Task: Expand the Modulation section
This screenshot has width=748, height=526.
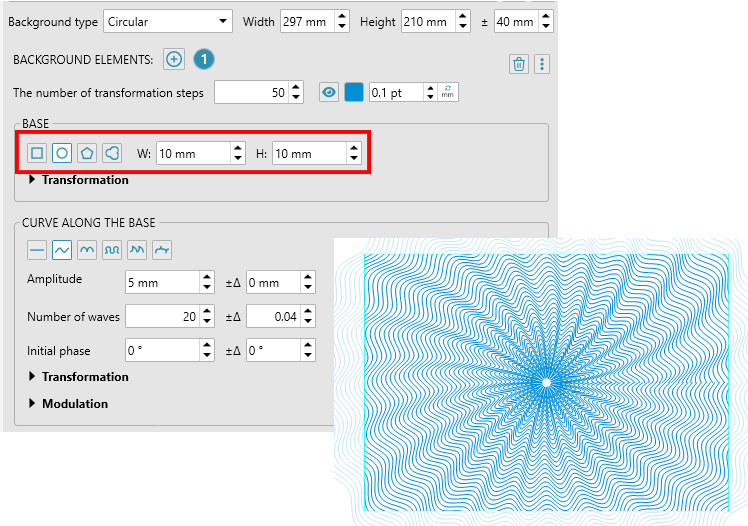Action: [74, 404]
